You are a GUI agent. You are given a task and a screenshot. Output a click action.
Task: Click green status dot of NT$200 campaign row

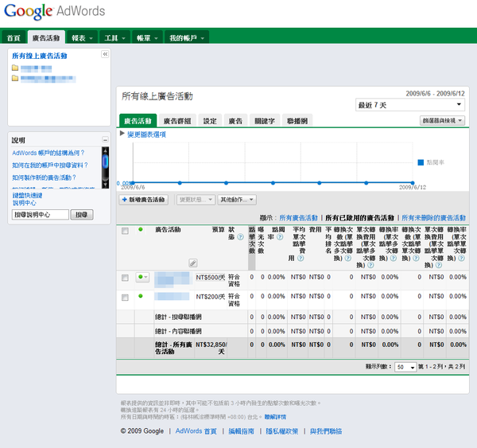pyautogui.click(x=141, y=296)
